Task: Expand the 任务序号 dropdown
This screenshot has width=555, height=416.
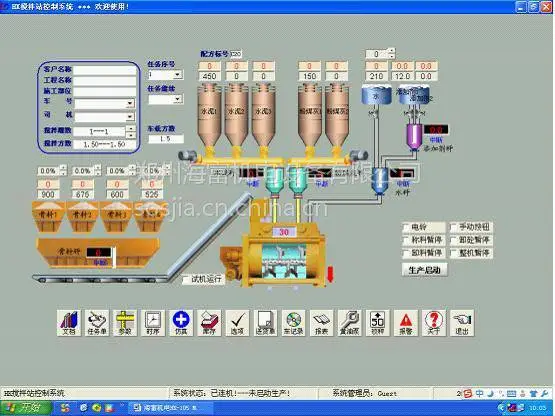Action: click(177, 75)
